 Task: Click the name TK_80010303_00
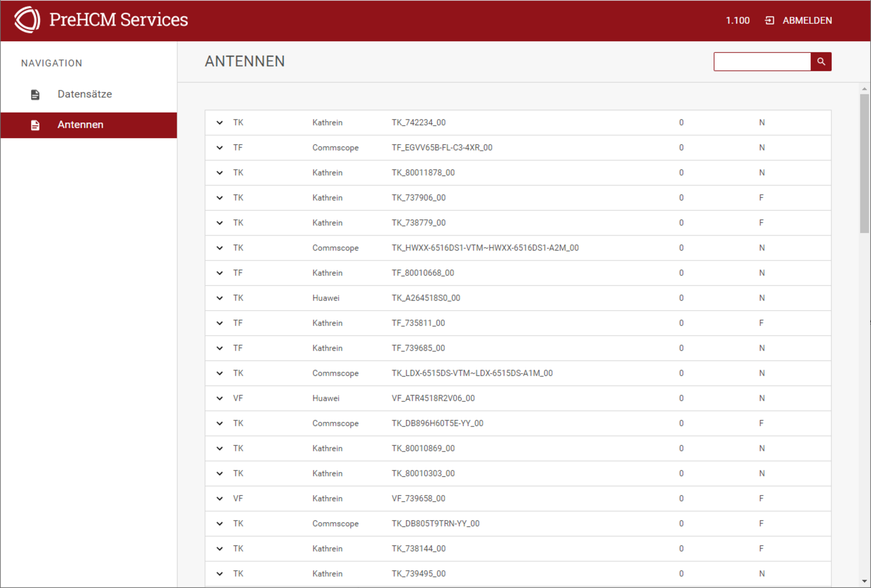[x=423, y=474]
